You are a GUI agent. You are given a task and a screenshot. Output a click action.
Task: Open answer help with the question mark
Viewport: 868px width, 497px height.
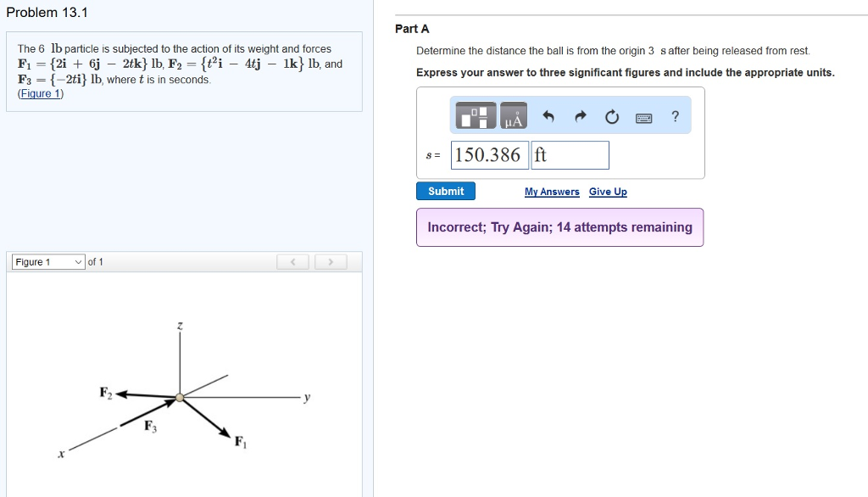[x=675, y=116]
